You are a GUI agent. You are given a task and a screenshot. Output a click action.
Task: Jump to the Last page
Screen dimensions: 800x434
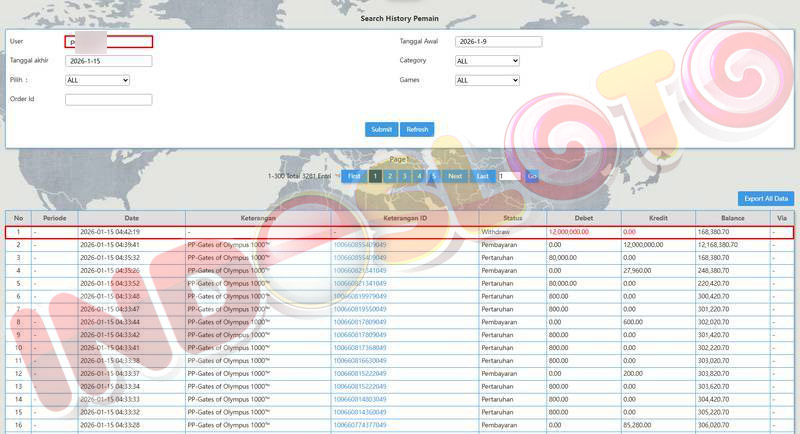click(x=483, y=176)
